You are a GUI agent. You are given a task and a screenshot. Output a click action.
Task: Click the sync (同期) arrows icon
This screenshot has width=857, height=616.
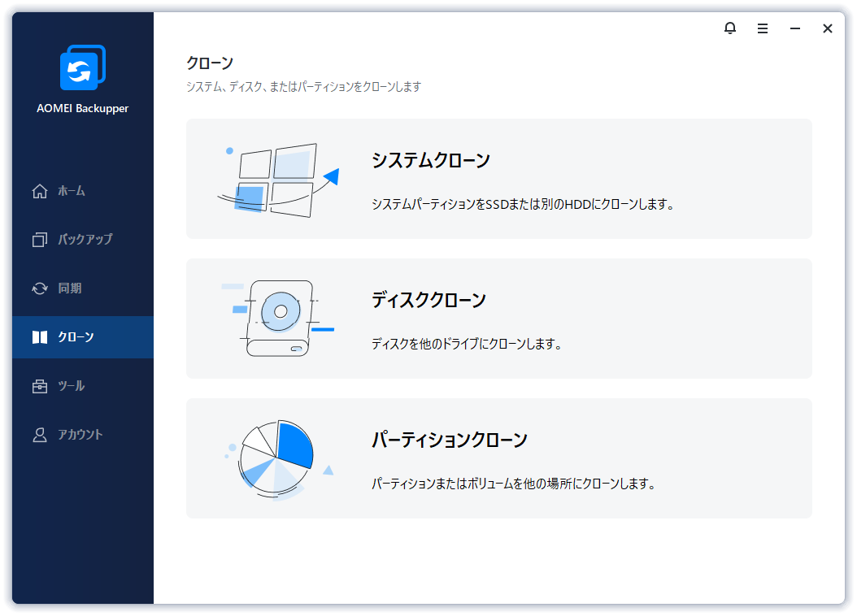coord(39,288)
